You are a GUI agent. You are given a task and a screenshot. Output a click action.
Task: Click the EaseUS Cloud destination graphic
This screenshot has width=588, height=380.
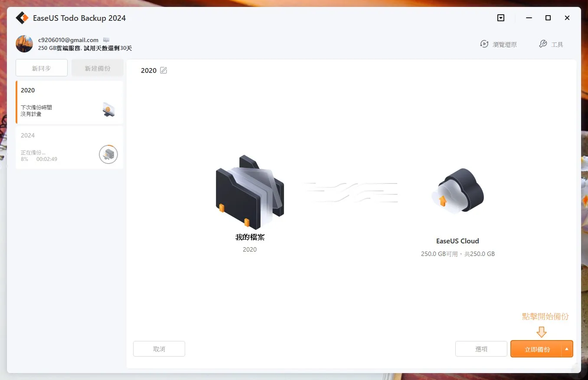[x=458, y=190]
